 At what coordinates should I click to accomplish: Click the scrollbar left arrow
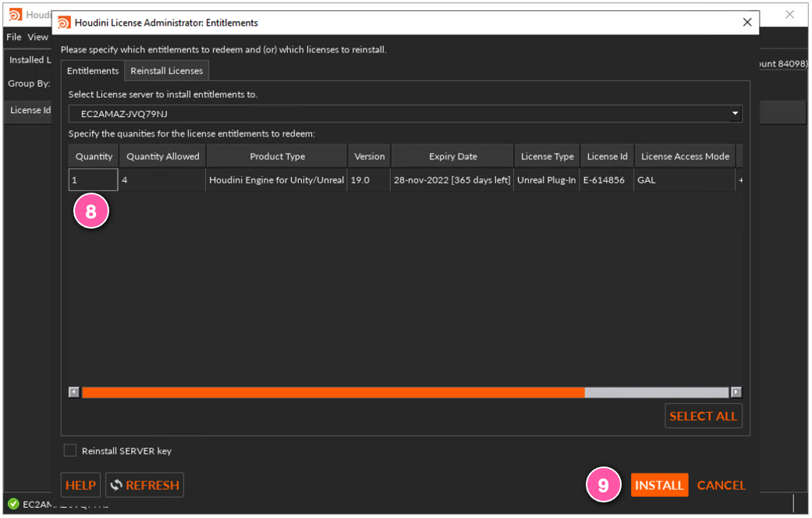(x=74, y=392)
